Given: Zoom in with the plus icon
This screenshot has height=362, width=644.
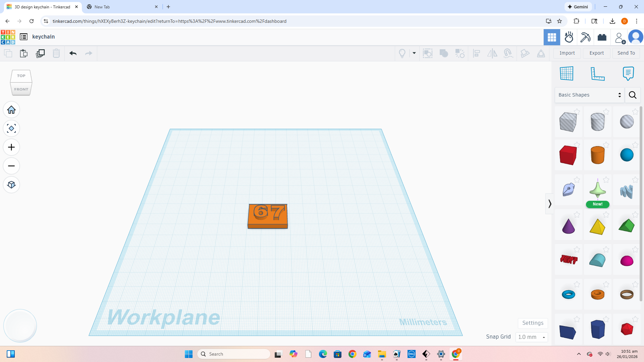Looking at the screenshot, I should 11,147.
